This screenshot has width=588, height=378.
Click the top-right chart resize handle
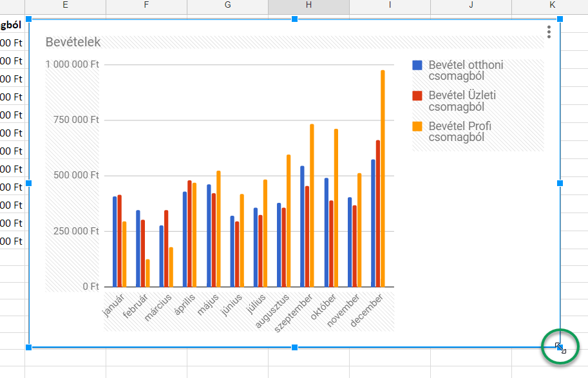click(x=560, y=19)
